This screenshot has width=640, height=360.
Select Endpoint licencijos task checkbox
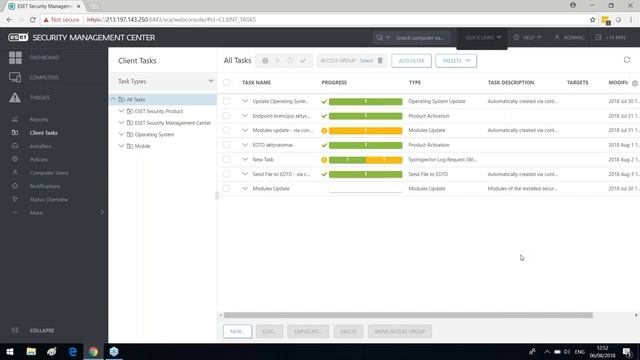(x=227, y=116)
